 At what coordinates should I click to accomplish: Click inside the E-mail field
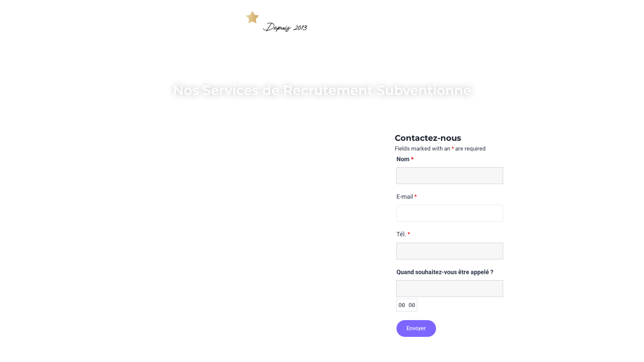[449, 213]
